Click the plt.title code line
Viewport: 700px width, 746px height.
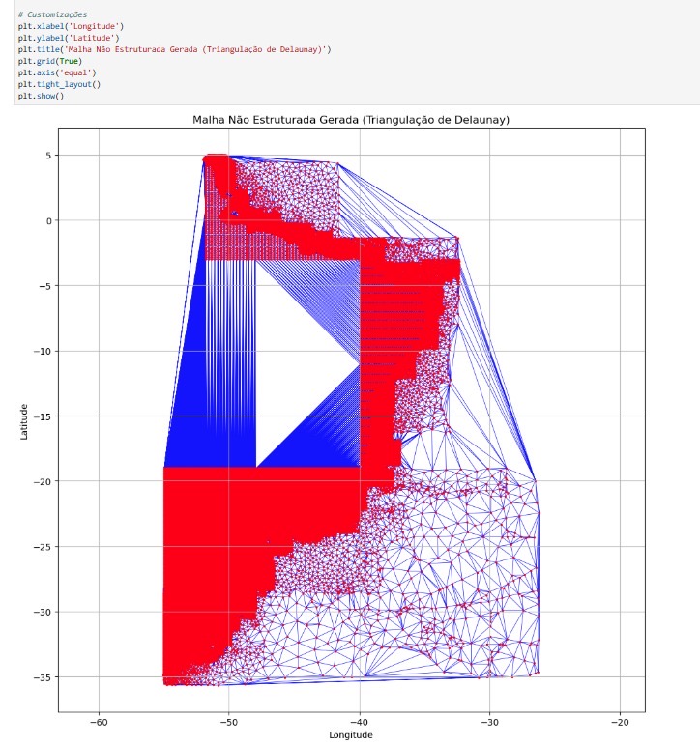175,49
